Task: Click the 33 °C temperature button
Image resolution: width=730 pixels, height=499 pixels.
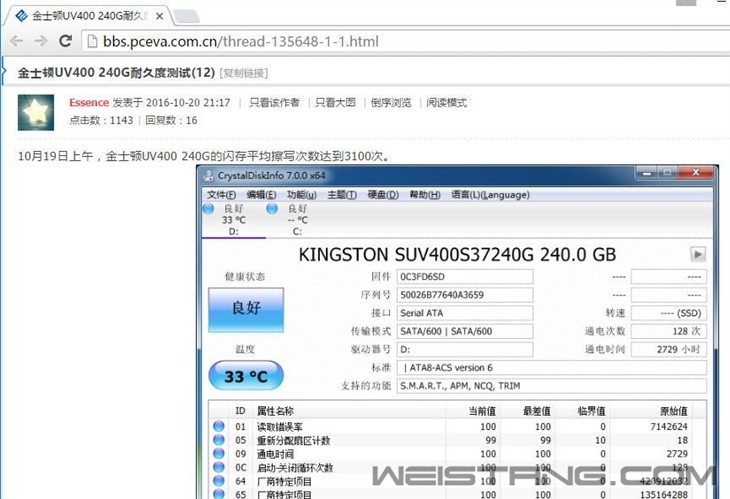Action: [246, 376]
